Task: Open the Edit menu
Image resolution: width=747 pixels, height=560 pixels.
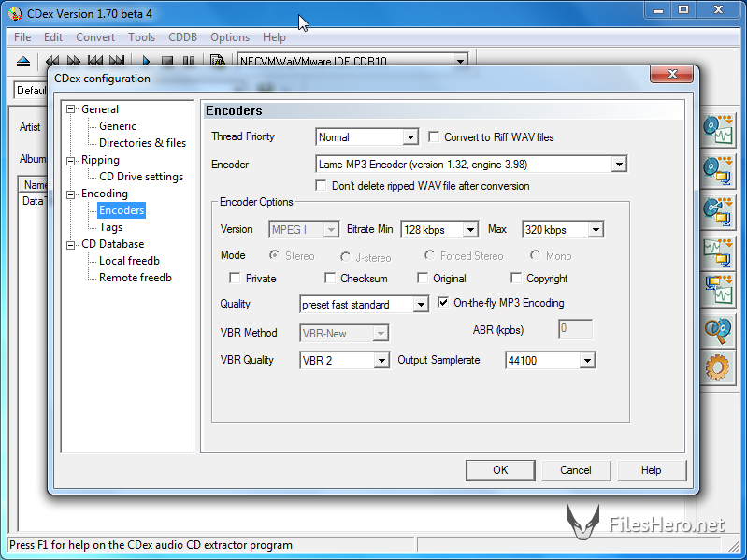Action: tap(53, 37)
